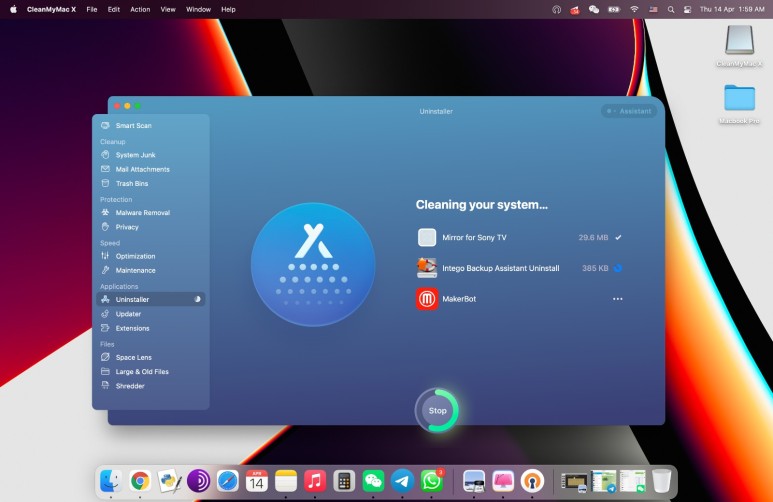Click the MakerBot pending dots indicator

coord(618,299)
